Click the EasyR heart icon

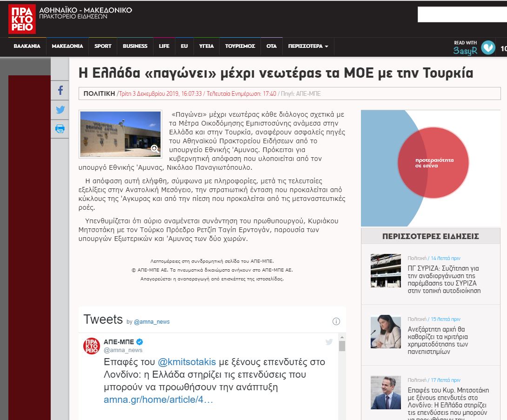point(488,47)
